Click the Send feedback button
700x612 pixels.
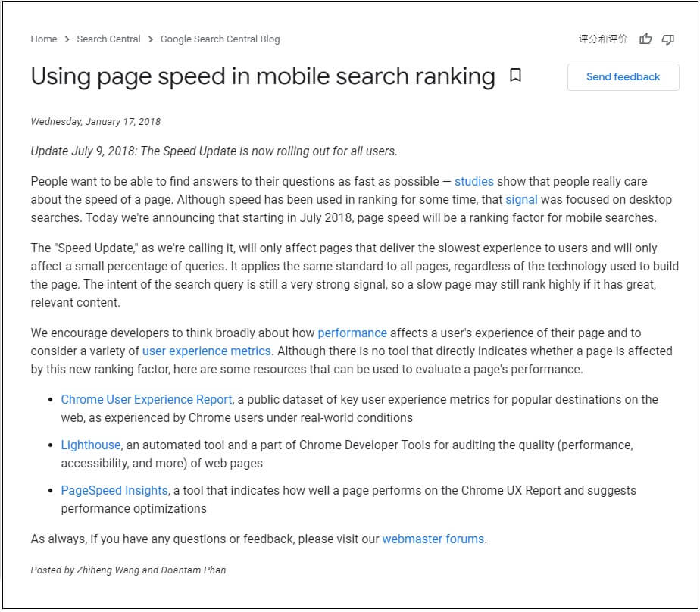[x=623, y=76]
